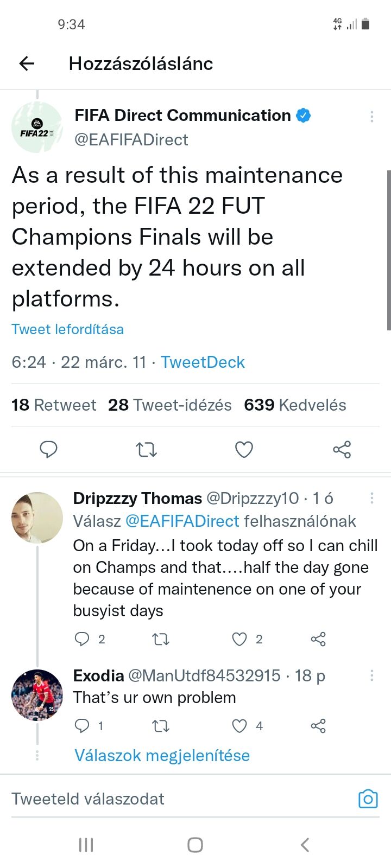Image resolution: width=391 pixels, height=868 pixels.
Task: Share Exodia's reply
Action: click(318, 726)
